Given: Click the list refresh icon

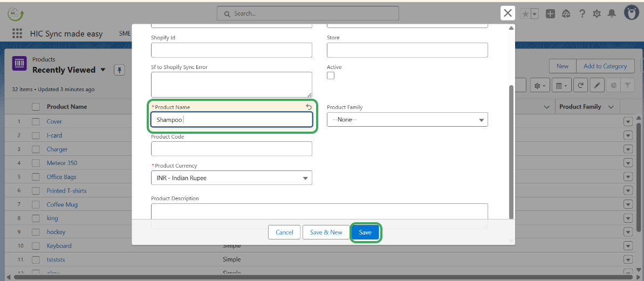Looking at the screenshot, I should [580, 85].
